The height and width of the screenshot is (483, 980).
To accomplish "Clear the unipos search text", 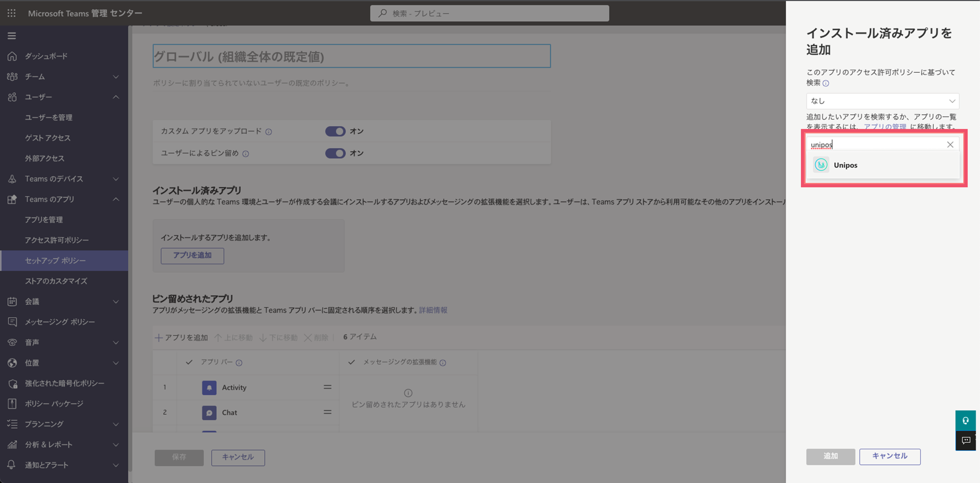I will pyautogui.click(x=950, y=145).
